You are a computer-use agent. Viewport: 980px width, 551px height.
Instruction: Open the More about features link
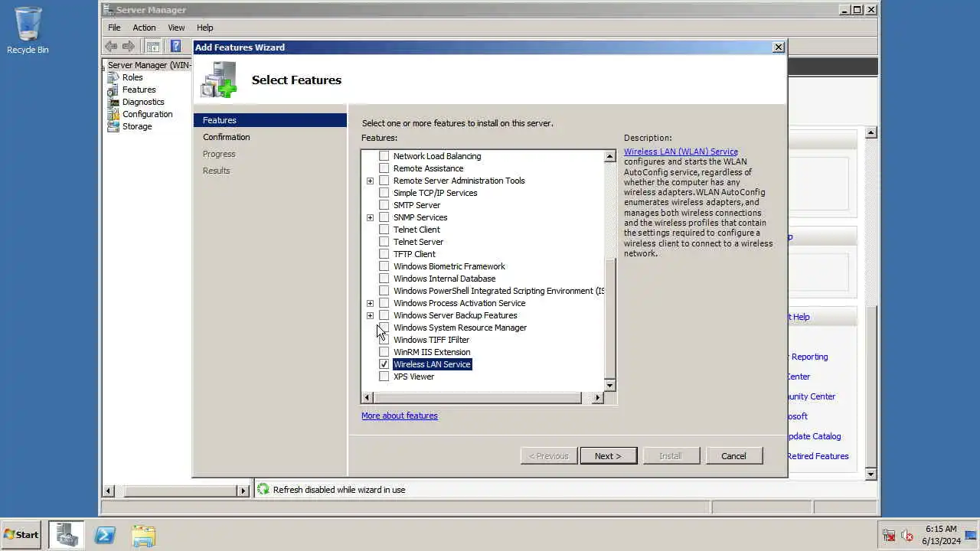click(x=400, y=416)
